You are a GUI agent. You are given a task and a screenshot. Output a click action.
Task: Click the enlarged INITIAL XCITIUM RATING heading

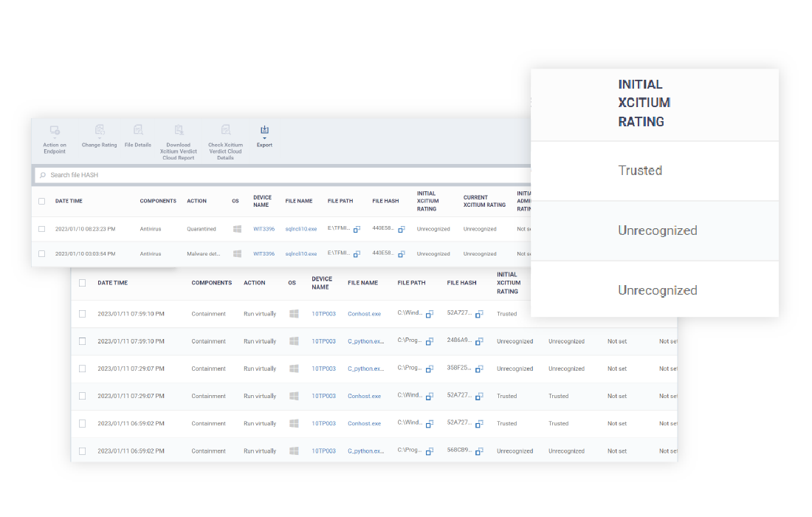[x=644, y=103]
